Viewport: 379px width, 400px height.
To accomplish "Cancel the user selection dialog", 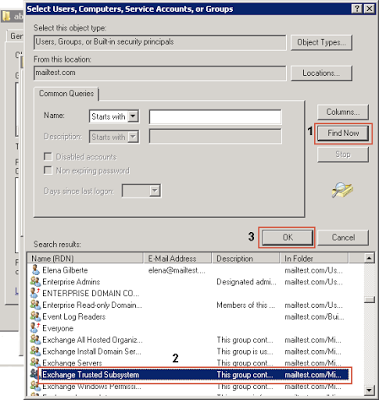I will pyautogui.click(x=343, y=237).
